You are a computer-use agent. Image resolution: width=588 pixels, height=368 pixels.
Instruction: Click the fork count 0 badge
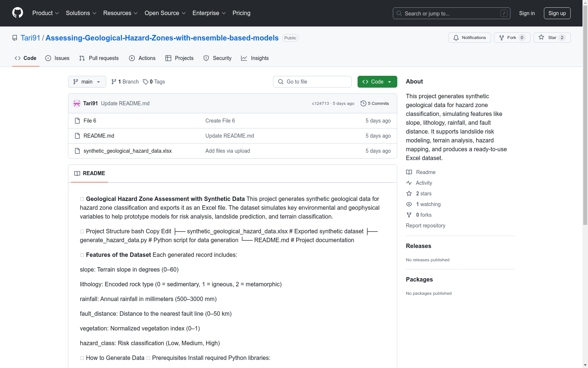click(522, 38)
